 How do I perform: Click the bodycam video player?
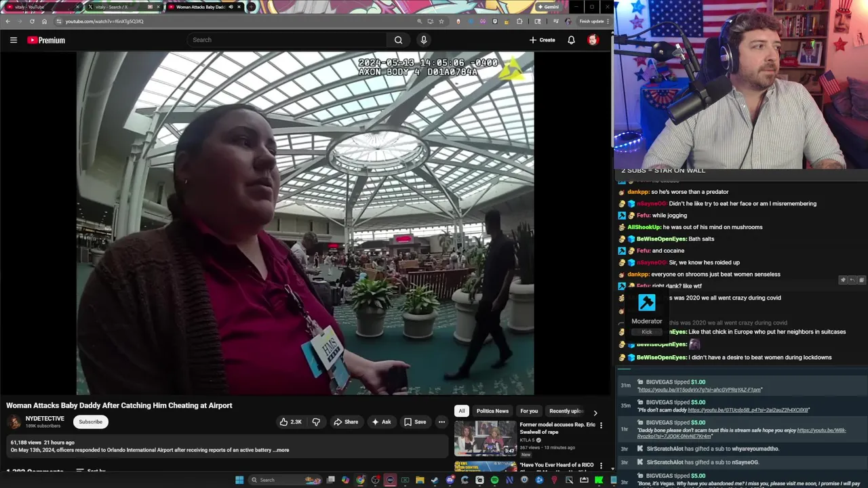coord(305,223)
